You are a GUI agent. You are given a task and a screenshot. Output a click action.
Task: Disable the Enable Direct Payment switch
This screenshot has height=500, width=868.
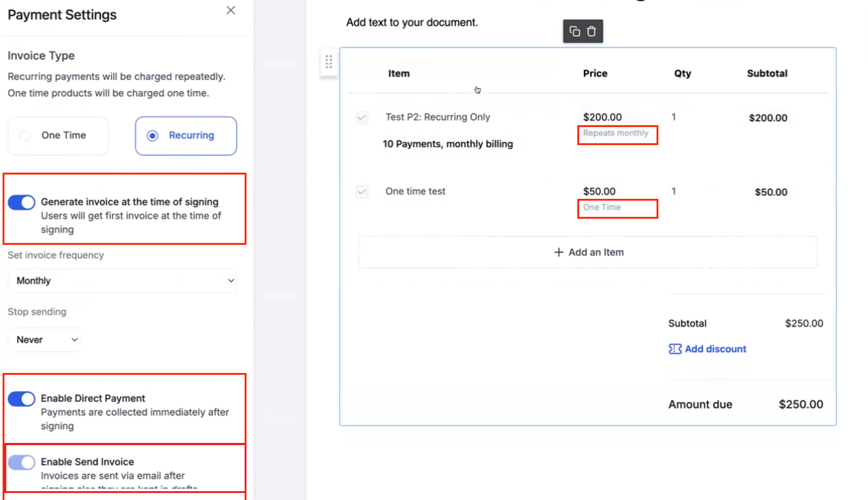tap(21, 399)
